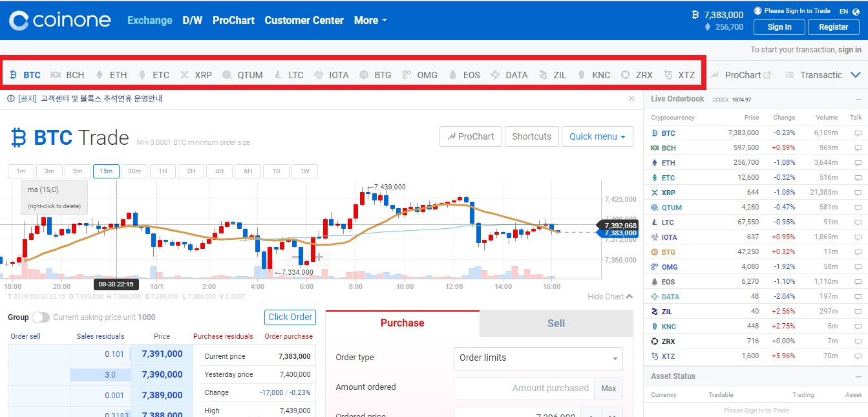868x417 pixels.
Task: Select the XRP coin tab
Action: point(196,75)
